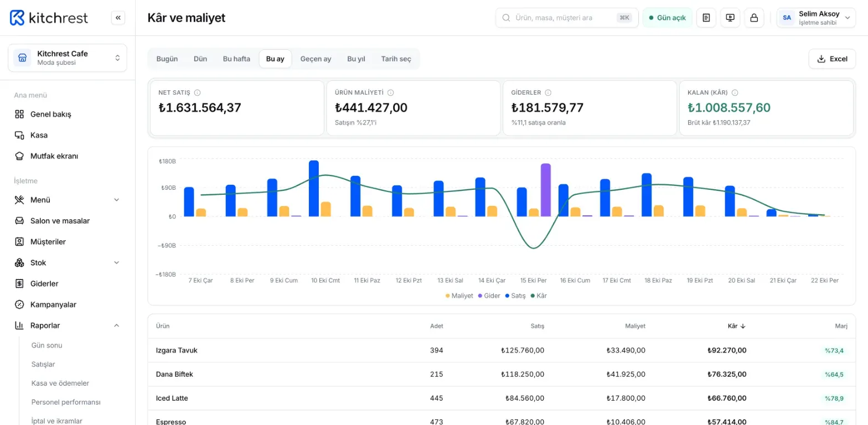
Task: Open the receipt/document icon in the top bar
Action: click(x=706, y=18)
